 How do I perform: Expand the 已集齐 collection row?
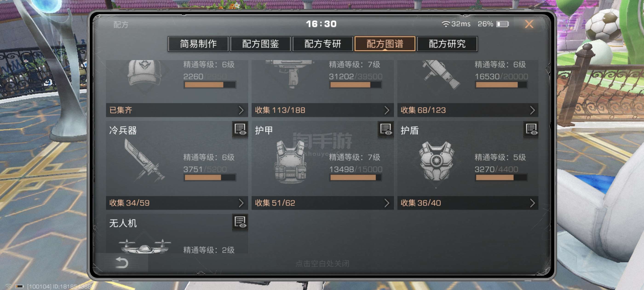coord(177,110)
